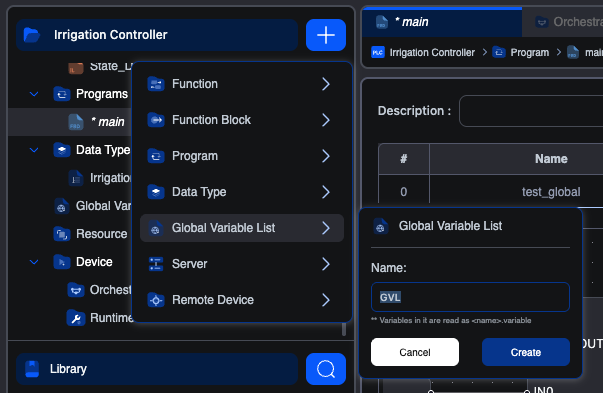Click the plus button to add element
This screenshot has width=603, height=393.
point(326,35)
